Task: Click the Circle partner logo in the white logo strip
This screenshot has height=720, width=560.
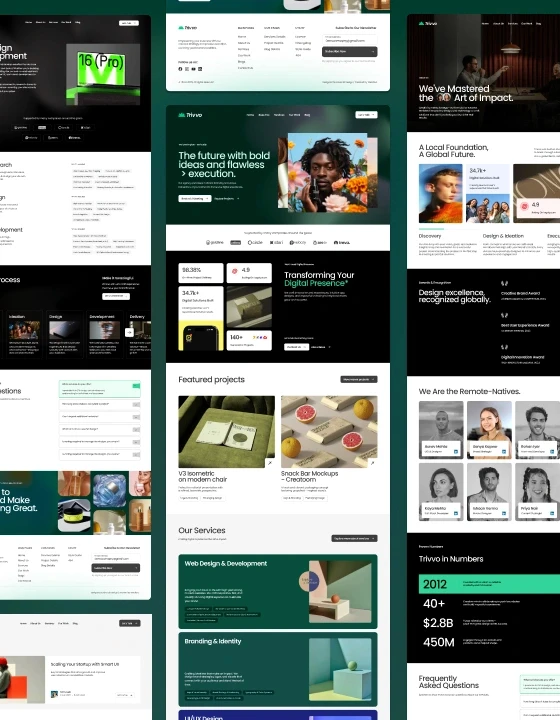Action: point(255,242)
